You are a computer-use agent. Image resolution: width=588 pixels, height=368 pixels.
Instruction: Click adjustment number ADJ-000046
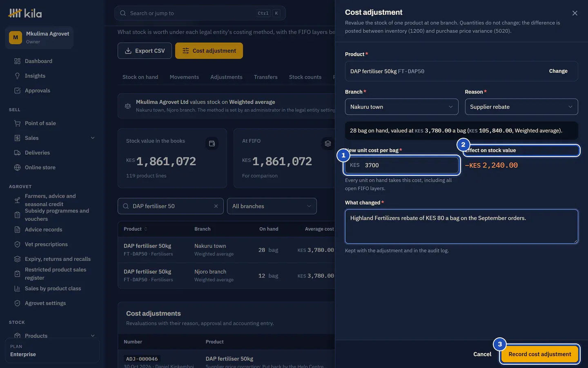[x=142, y=359]
